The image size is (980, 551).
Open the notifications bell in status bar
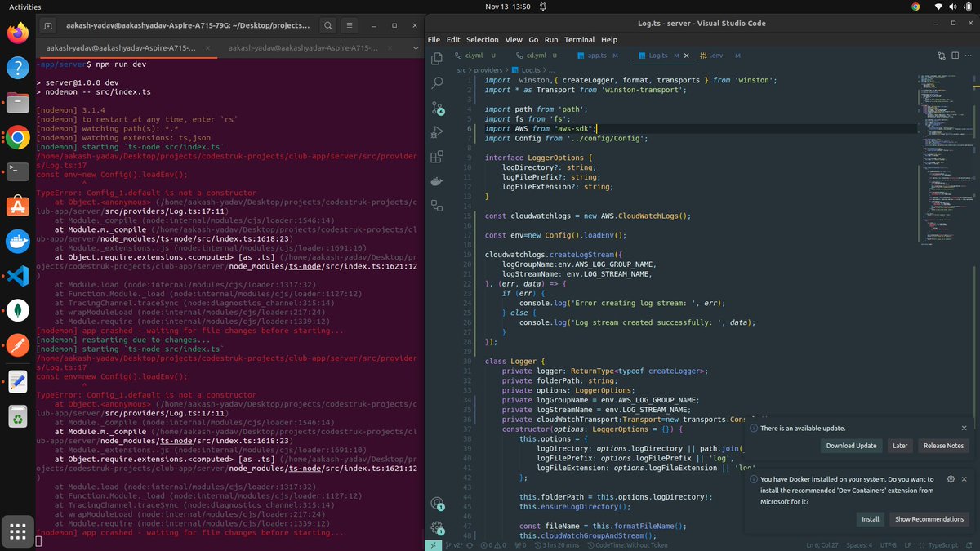pyautogui.click(x=969, y=545)
